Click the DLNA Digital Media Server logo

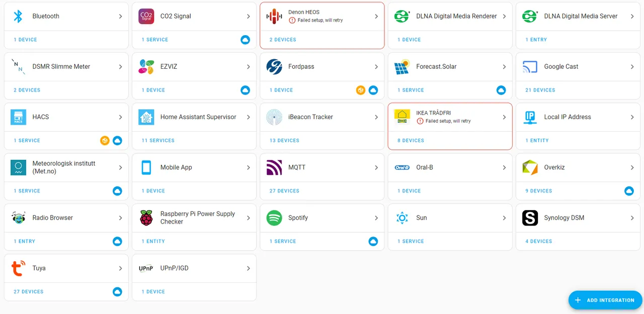(x=530, y=16)
